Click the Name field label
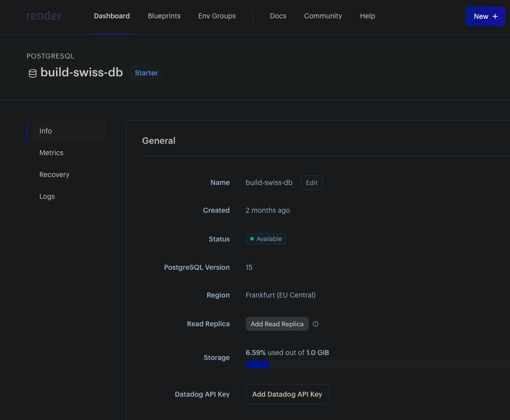The image size is (510, 420). pos(220,182)
